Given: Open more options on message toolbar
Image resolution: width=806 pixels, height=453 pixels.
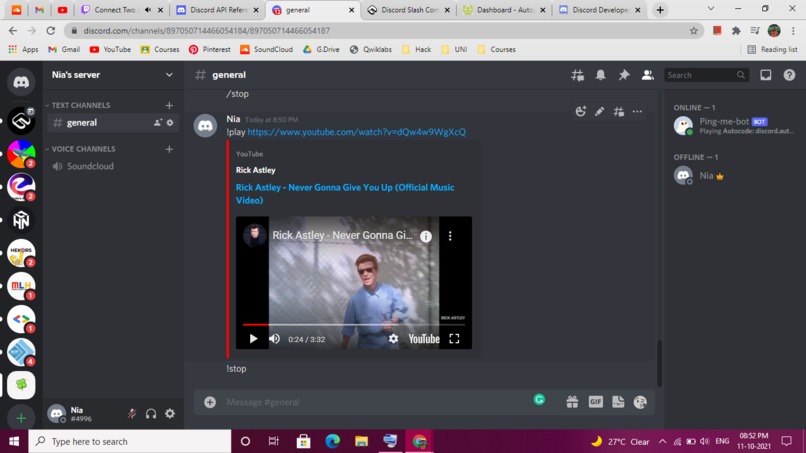Looking at the screenshot, I should coord(637,112).
